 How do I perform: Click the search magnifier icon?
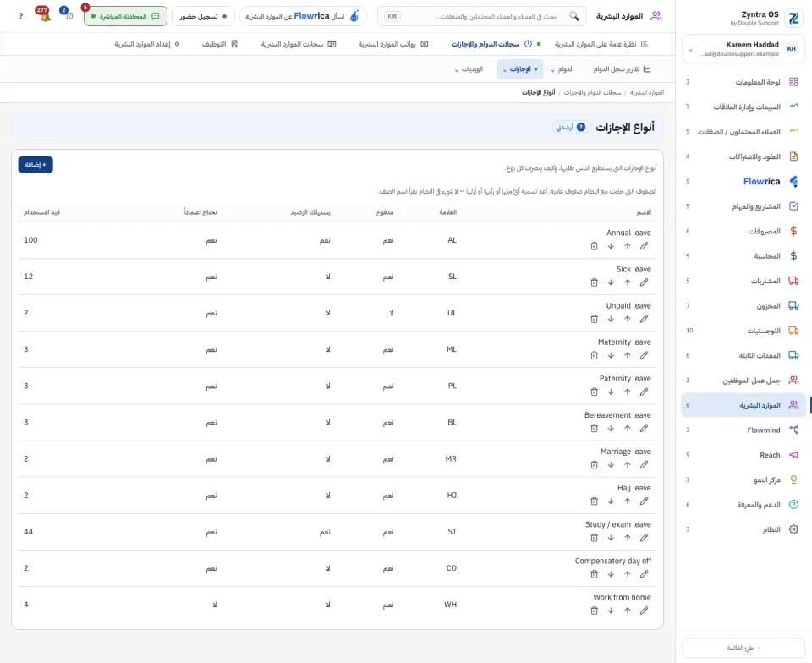[x=574, y=16]
